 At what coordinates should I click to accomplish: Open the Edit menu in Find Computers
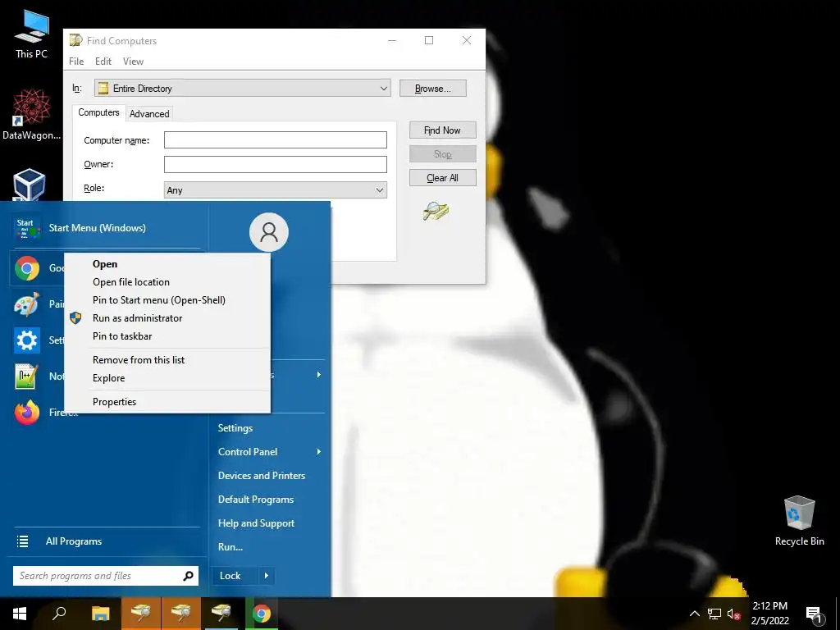tap(103, 61)
